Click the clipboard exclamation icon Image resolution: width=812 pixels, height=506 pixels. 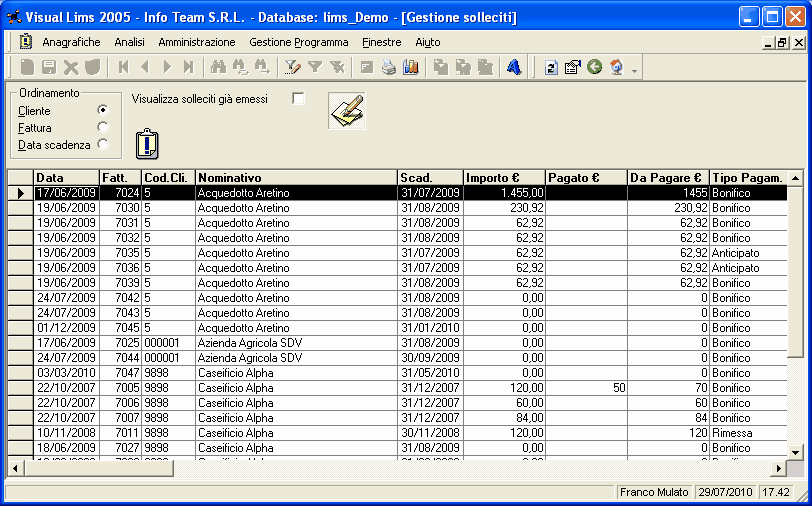tap(147, 143)
